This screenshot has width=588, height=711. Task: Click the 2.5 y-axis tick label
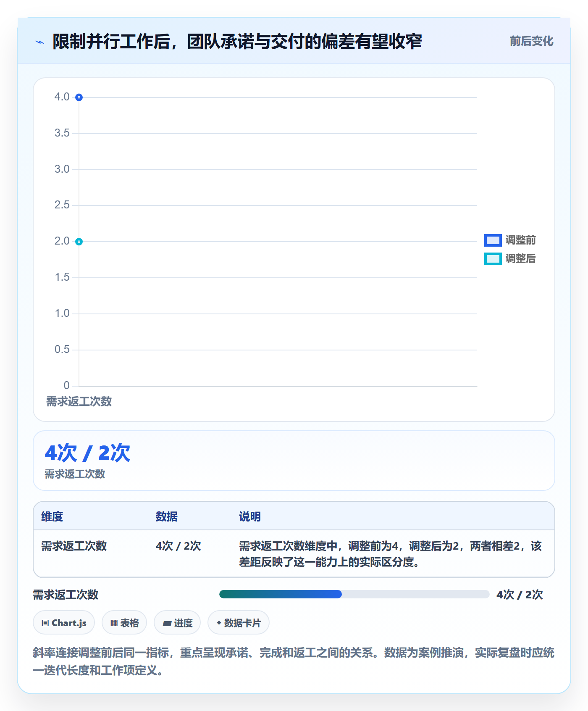click(x=62, y=205)
